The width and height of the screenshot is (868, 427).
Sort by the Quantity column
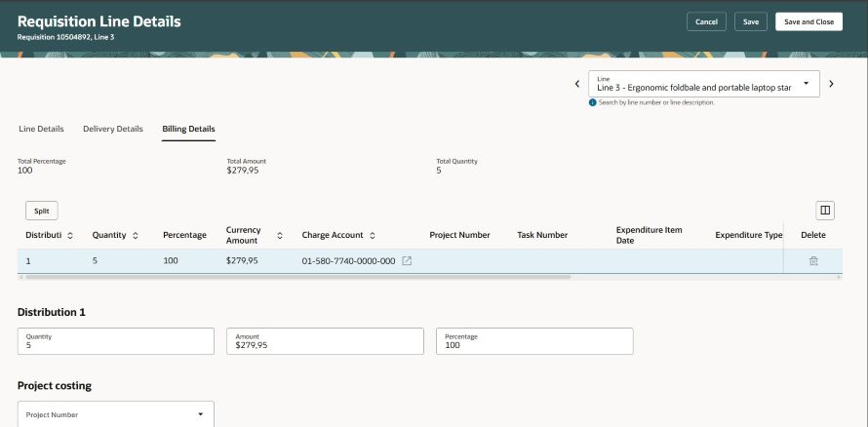click(x=135, y=235)
